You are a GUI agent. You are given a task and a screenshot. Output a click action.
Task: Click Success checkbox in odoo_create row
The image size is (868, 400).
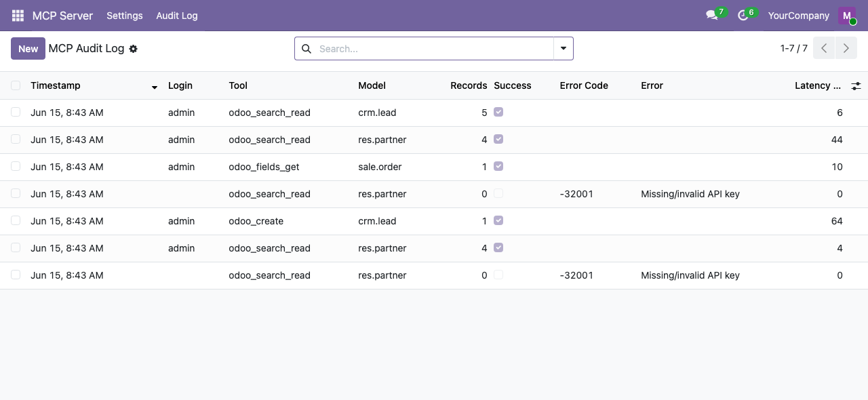(498, 220)
